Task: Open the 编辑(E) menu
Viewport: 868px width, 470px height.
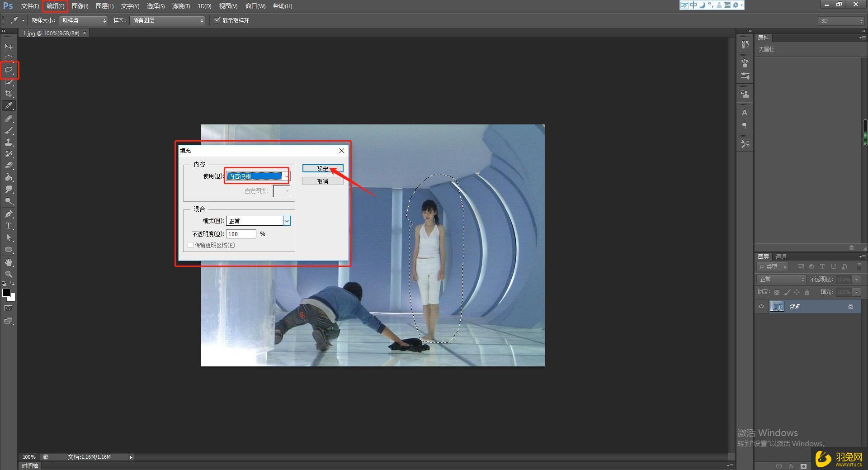Action: coord(55,6)
